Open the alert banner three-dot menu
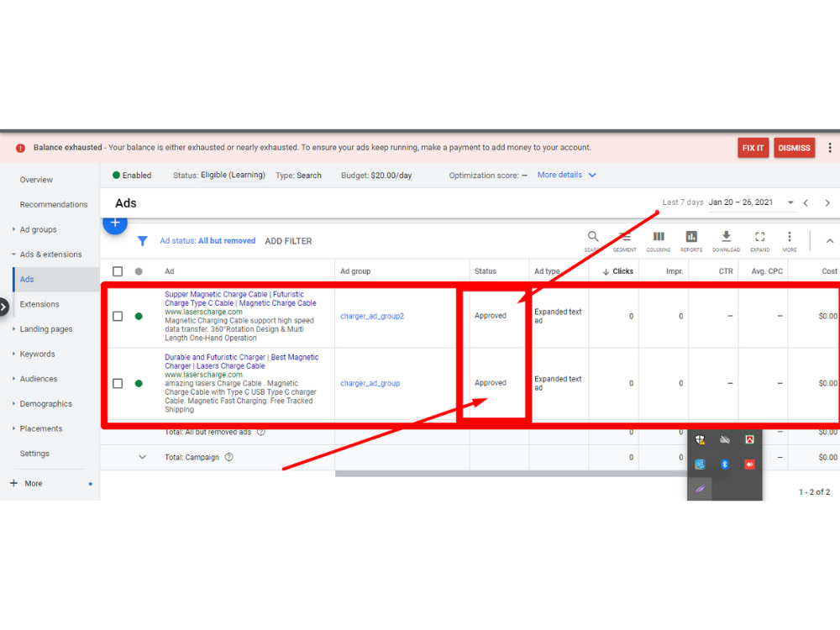The height and width of the screenshot is (630, 840). coord(829,148)
